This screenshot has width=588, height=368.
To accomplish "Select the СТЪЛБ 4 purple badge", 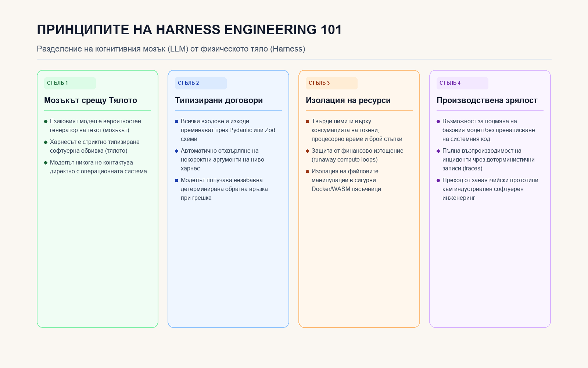I will coord(462,83).
